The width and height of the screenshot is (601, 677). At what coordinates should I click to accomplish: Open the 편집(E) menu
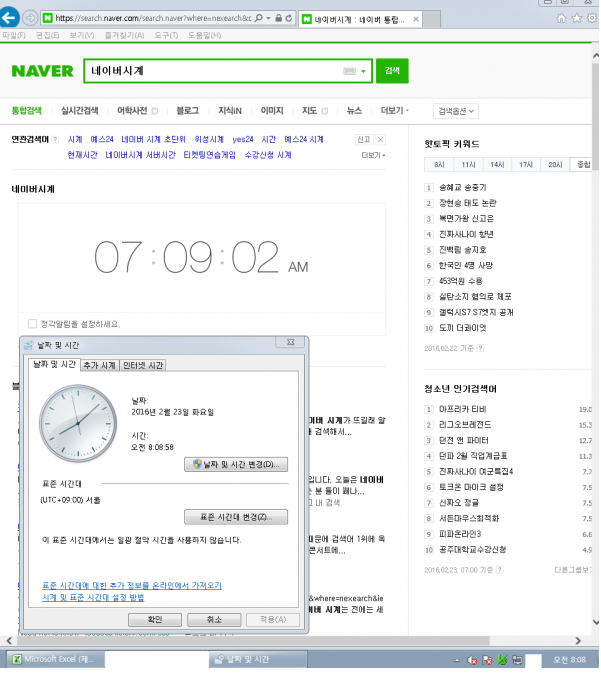click(x=47, y=35)
